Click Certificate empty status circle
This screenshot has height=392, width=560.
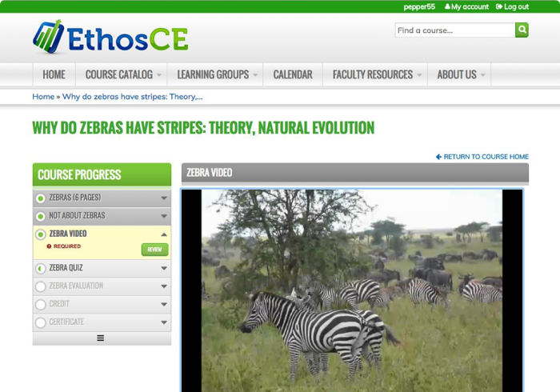pyautogui.click(x=41, y=322)
